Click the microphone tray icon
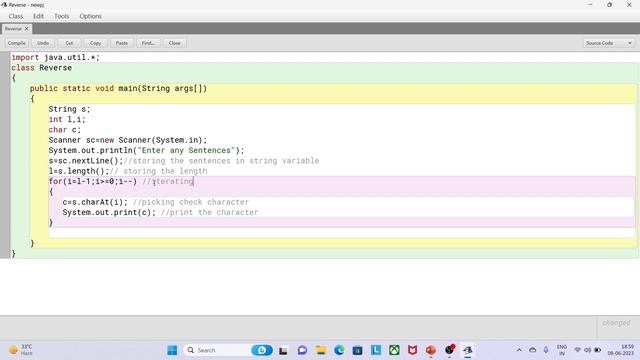Screen dimensions: 640x360 tap(546, 350)
